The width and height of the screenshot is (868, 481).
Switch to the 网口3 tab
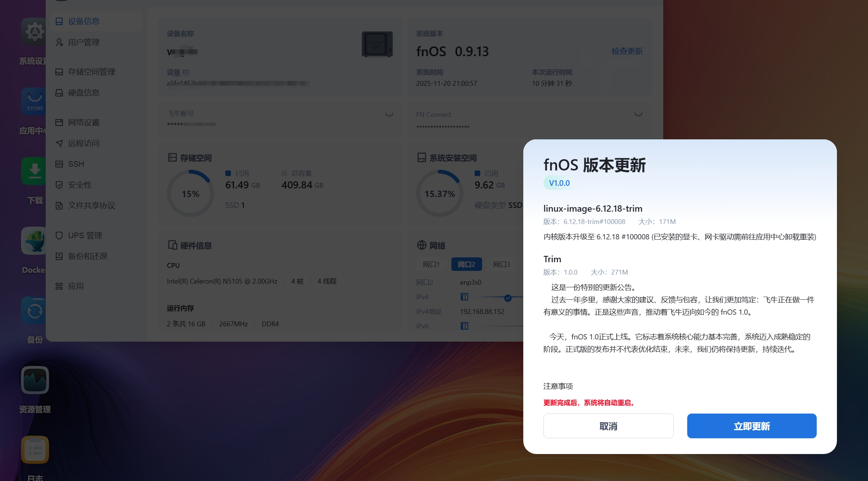pyautogui.click(x=502, y=264)
